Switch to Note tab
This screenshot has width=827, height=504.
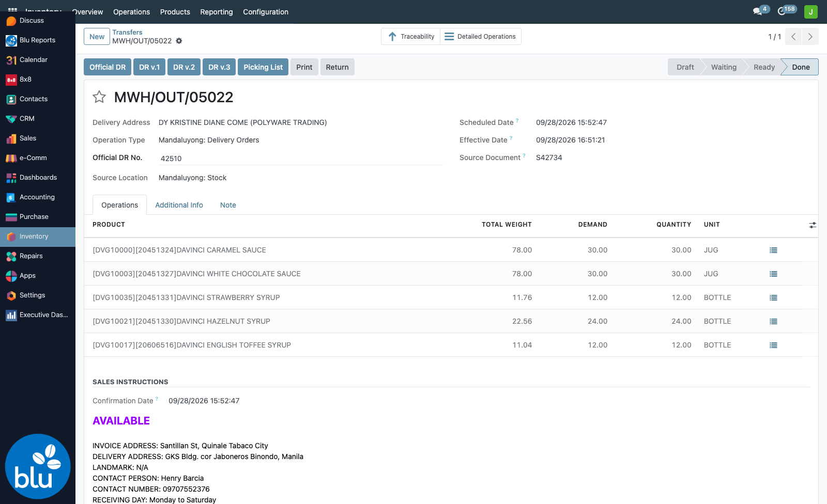pyautogui.click(x=228, y=205)
